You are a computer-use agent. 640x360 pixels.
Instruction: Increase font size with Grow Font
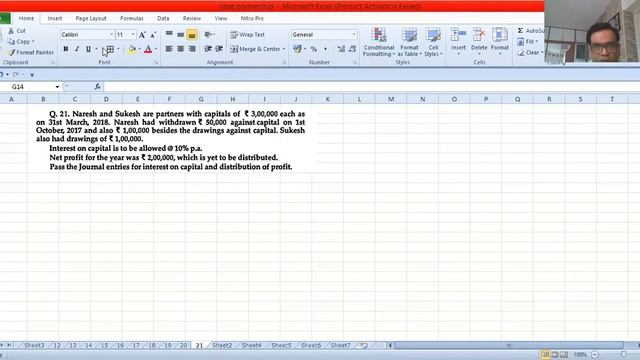pyautogui.click(x=142, y=35)
